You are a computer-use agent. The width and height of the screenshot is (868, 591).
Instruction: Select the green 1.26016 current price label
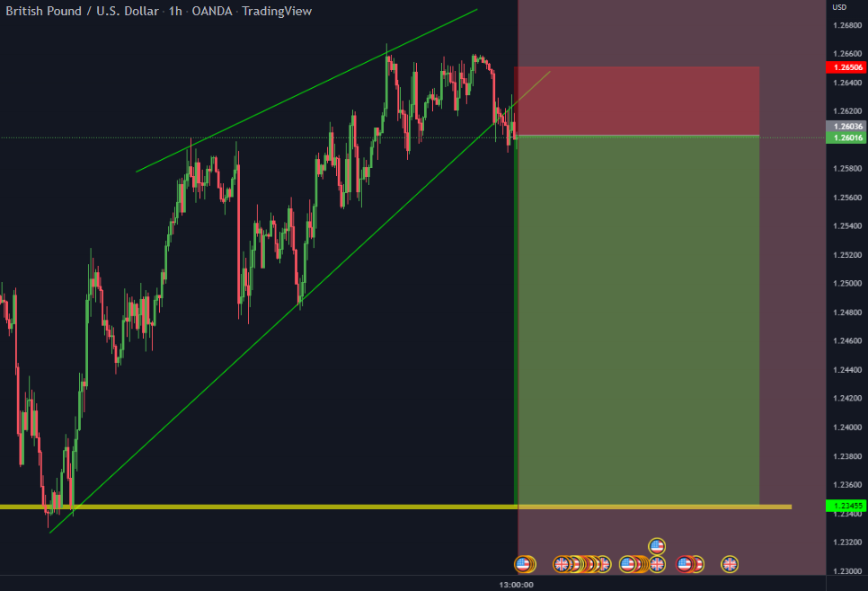pos(846,137)
